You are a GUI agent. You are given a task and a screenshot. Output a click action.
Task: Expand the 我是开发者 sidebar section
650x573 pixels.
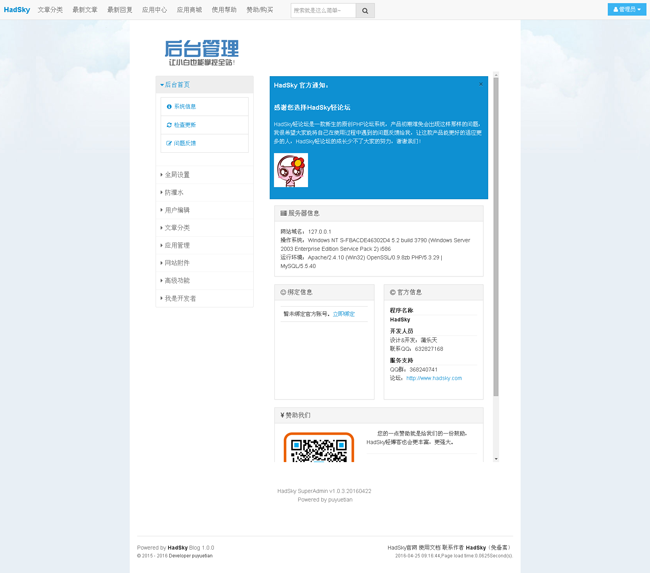click(x=204, y=298)
